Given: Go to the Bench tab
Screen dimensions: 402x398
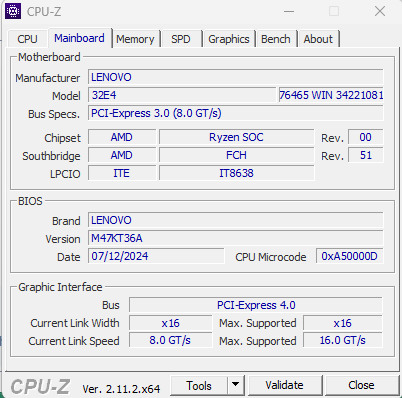Looking at the screenshot, I should click(x=276, y=39).
